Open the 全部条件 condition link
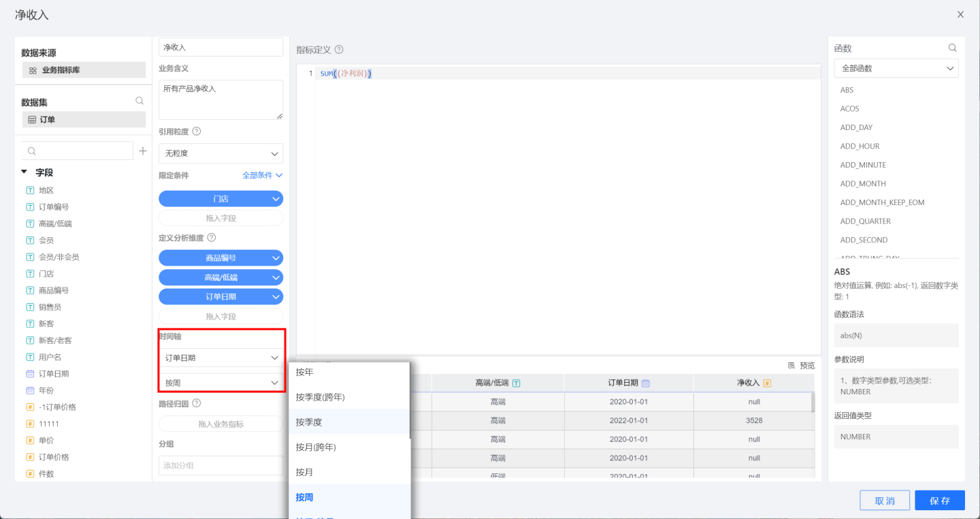The width and height of the screenshot is (980, 519). (x=262, y=176)
